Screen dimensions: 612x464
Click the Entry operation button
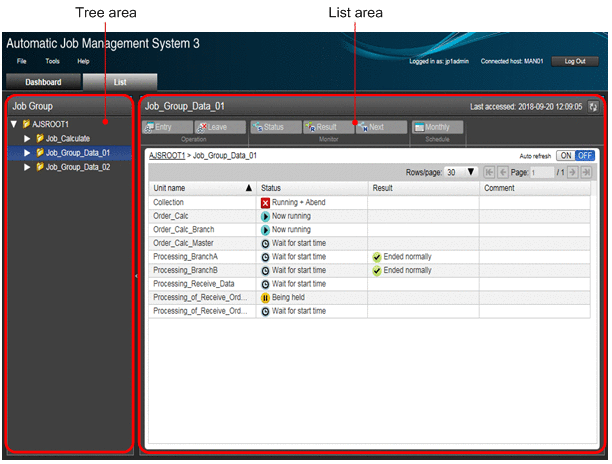point(167,127)
